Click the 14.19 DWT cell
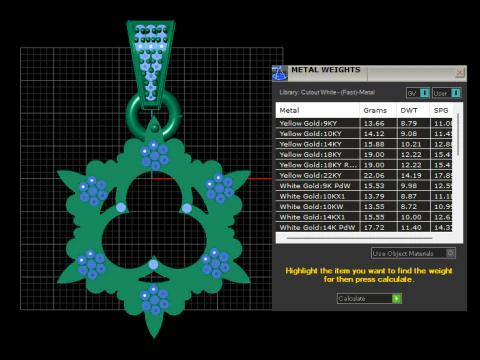Image resolution: width=480 pixels, height=360 pixels. 413,175
